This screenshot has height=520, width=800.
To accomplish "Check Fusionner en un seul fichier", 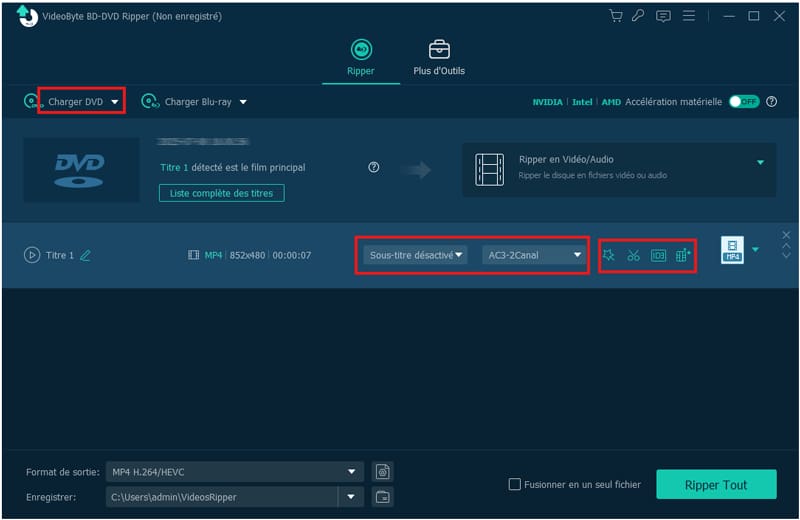I will click(515, 485).
